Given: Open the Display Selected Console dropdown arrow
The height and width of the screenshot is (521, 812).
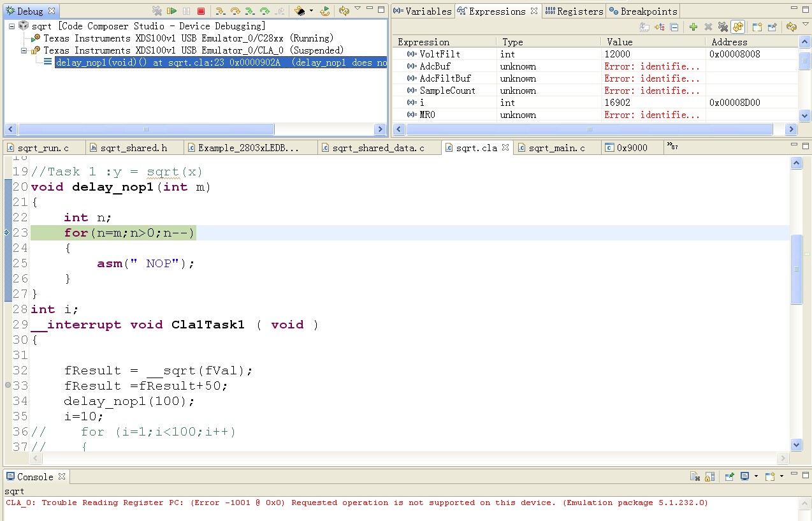Looking at the screenshot, I should coord(756,476).
